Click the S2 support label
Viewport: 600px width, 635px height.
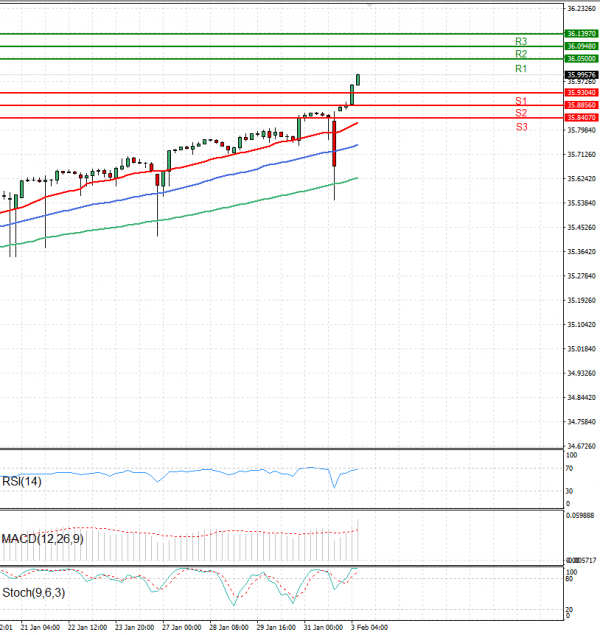click(x=521, y=113)
